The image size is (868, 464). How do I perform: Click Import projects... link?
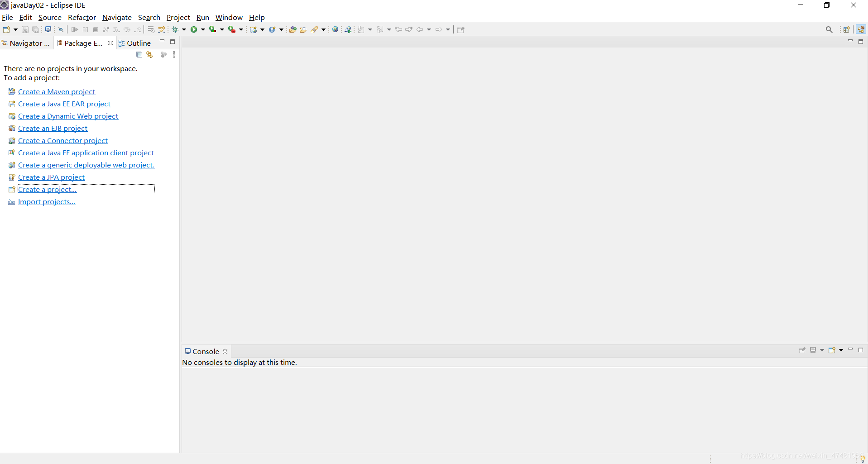click(x=47, y=202)
